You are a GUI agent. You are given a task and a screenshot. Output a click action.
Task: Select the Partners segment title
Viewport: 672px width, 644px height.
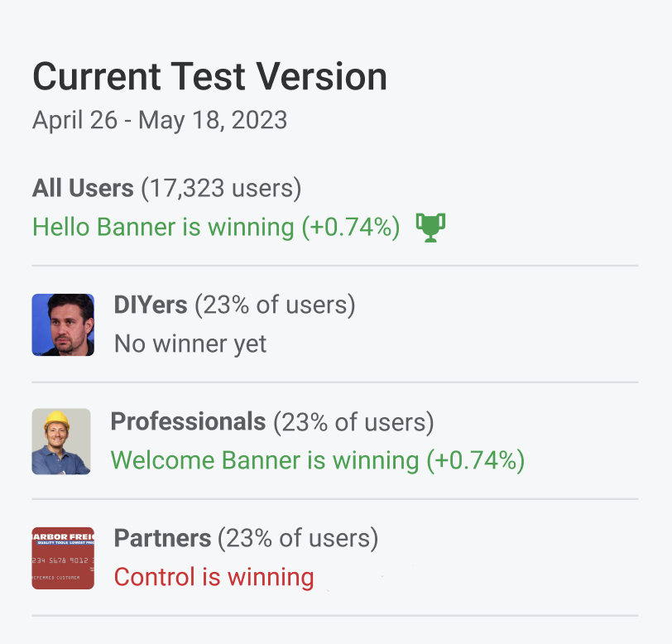(x=162, y=538)
